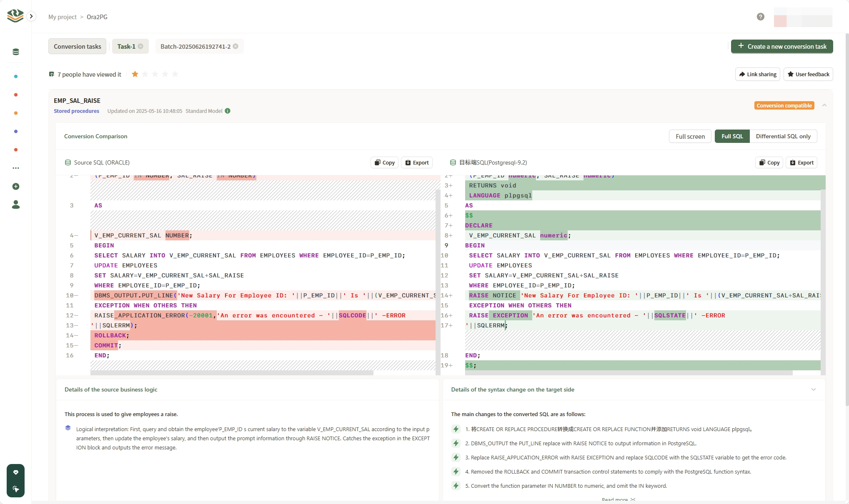Image resolution: width=849 pixels, height=504 pixels.
Task: Click the target SQL database icon
Action: point(453,162)
